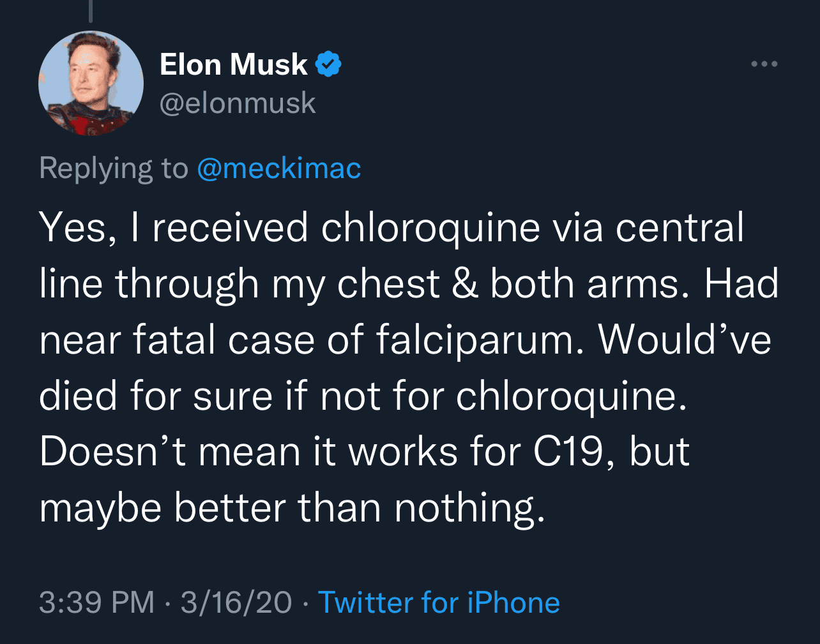Open the tweet options menu (three dots)
Viewport: 820px width, 644px height.
(764, 63)
